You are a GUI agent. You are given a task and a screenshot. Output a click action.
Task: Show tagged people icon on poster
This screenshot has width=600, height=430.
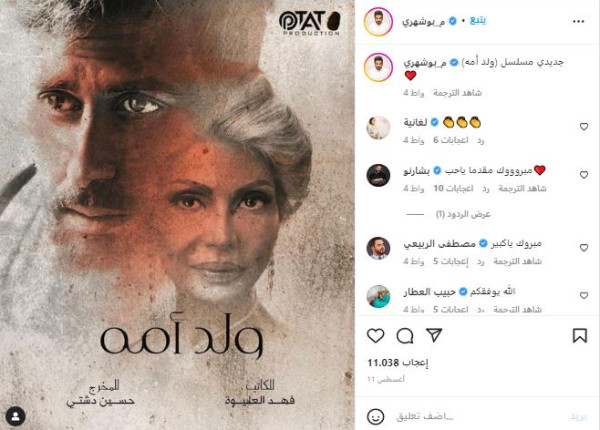point(15,416)
